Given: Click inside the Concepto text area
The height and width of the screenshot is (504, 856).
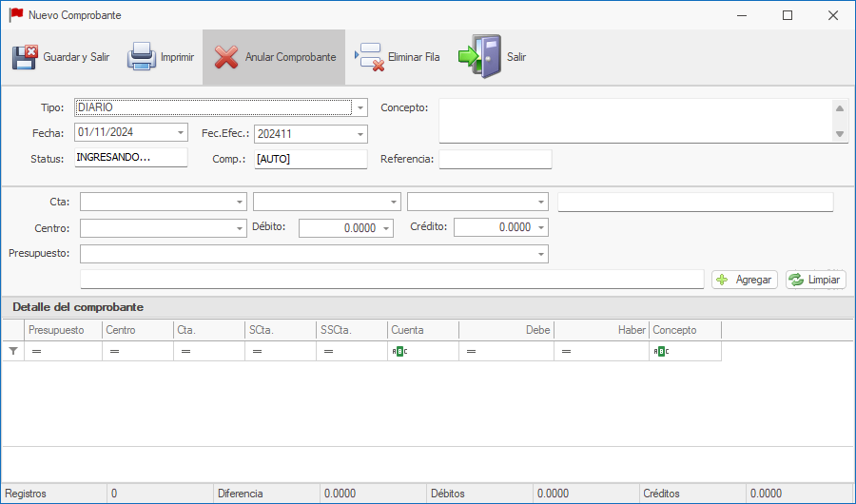Looking at the screenshot, I should tap(636, 121).
